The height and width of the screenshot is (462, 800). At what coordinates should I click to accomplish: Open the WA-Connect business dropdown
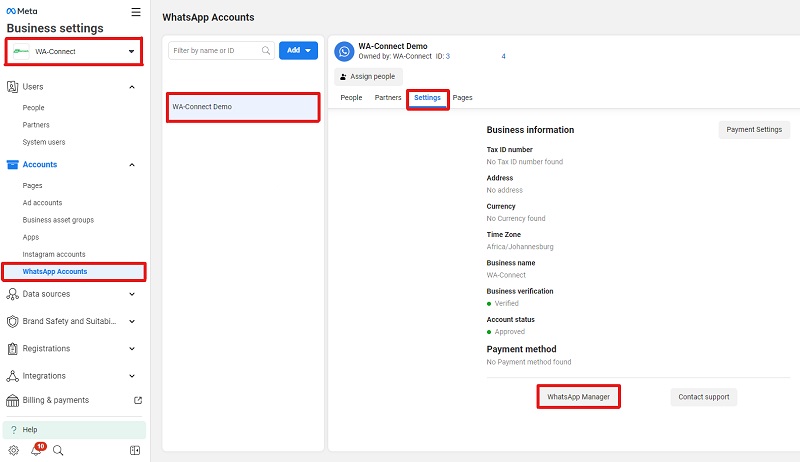[74, 51]
